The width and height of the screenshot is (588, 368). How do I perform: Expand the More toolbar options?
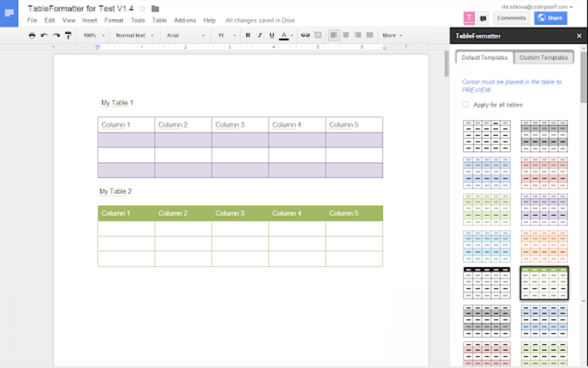392,35
